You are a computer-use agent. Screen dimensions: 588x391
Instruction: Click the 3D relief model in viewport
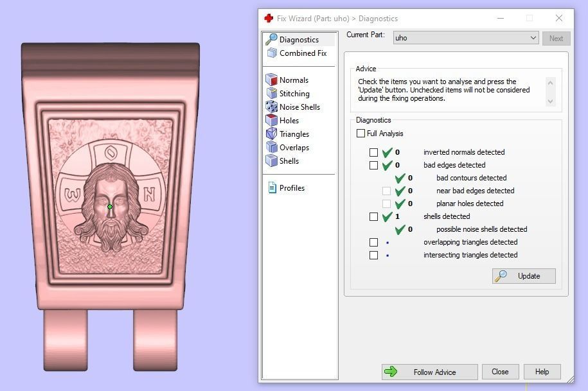(111, 207)
